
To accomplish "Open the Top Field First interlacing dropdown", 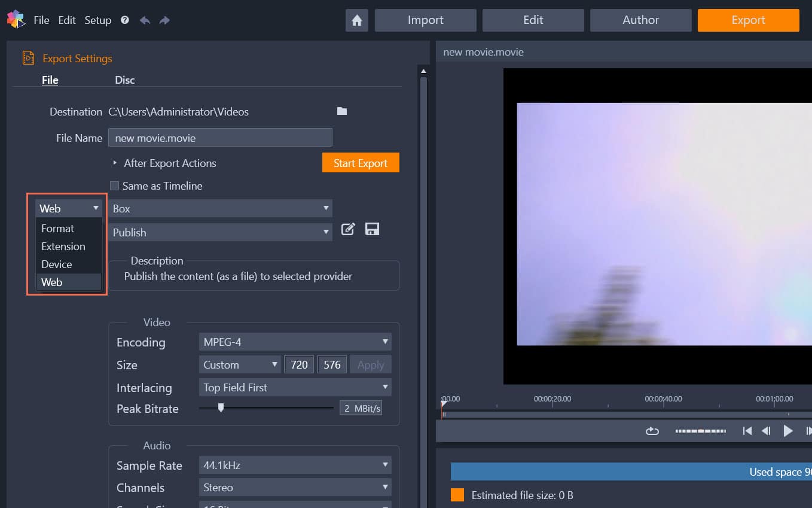I will pyautogui.click(x=295, y=387).
